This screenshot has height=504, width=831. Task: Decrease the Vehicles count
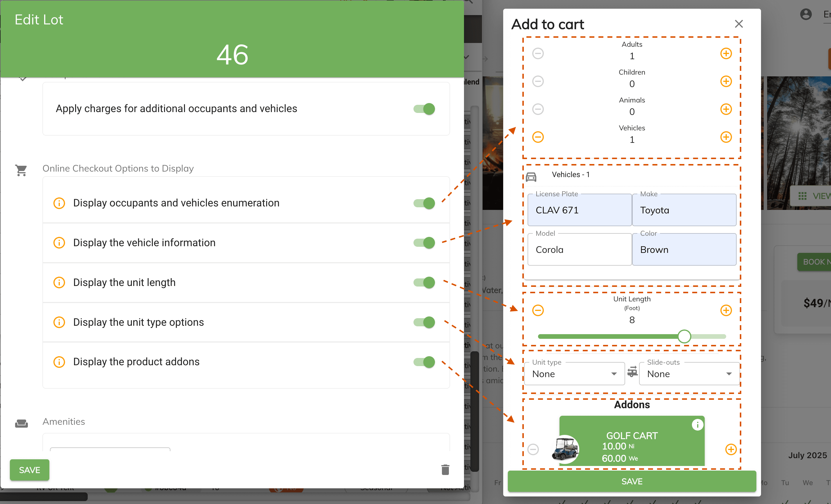point(538,137)
